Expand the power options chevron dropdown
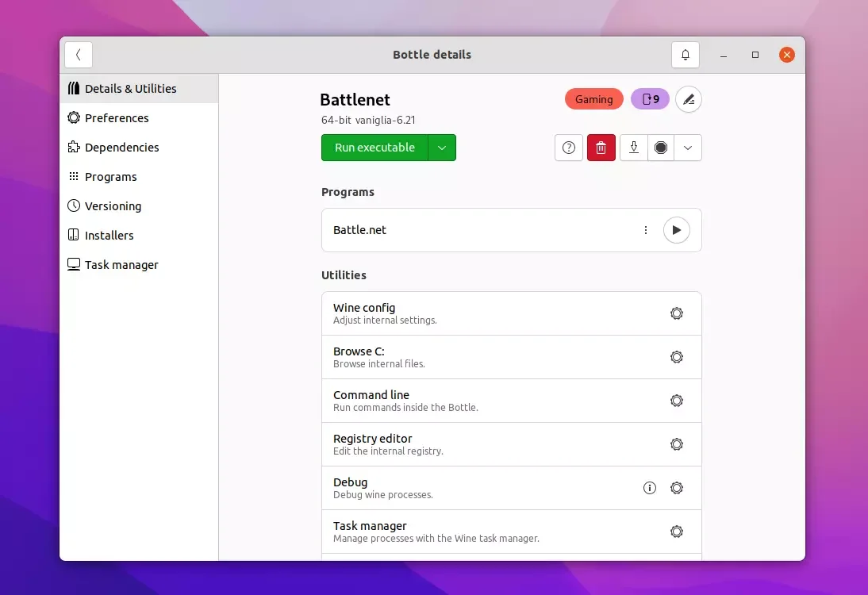The image size is (868, 595). 688,148
